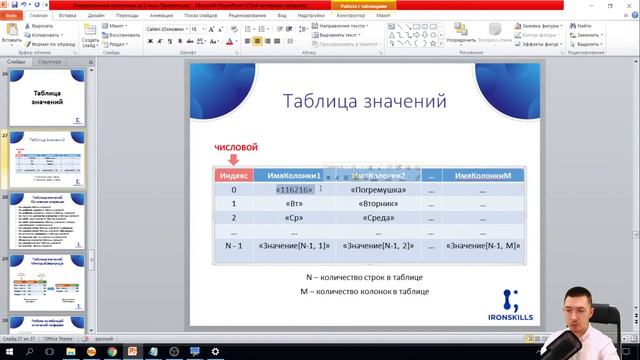640x360 pixels.
Task: Open Shape Fill (Заливка фигуры) menu
Action: click(x=538, y=26)
